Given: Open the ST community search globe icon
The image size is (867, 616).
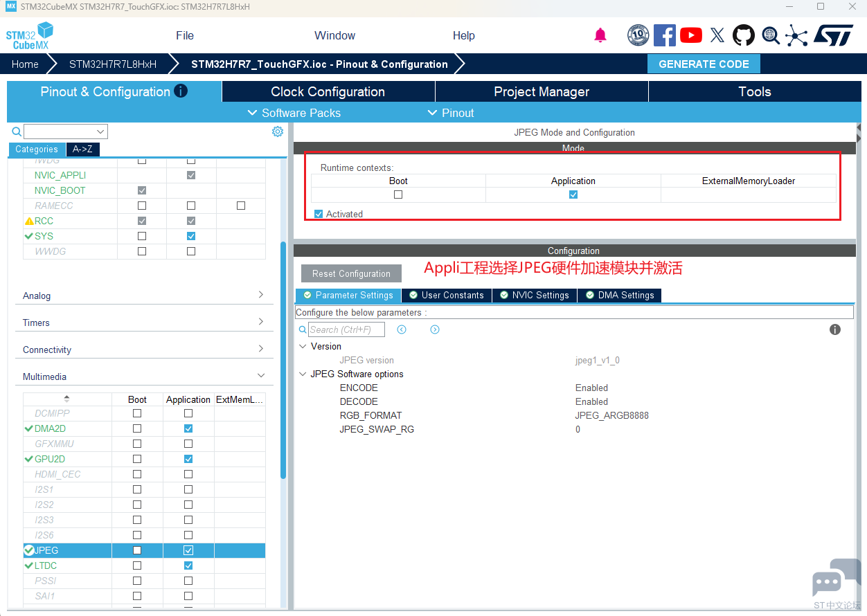Looking at the screenshot, I should pos(770,35).
